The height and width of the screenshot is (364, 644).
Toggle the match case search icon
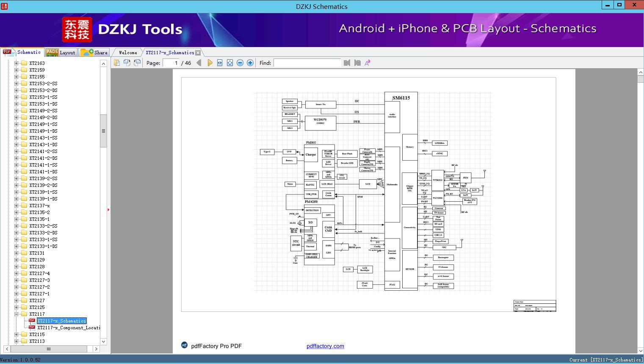coord(368,63)
